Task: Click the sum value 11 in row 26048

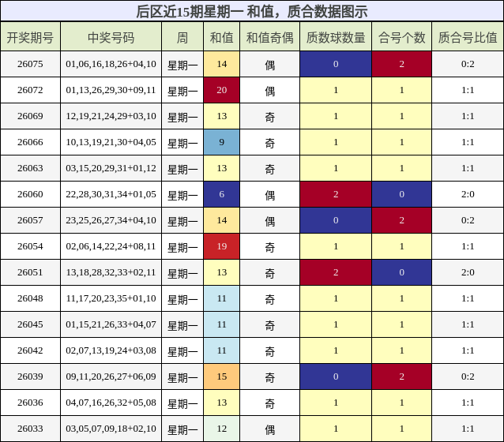Action: tap(221, 298)
